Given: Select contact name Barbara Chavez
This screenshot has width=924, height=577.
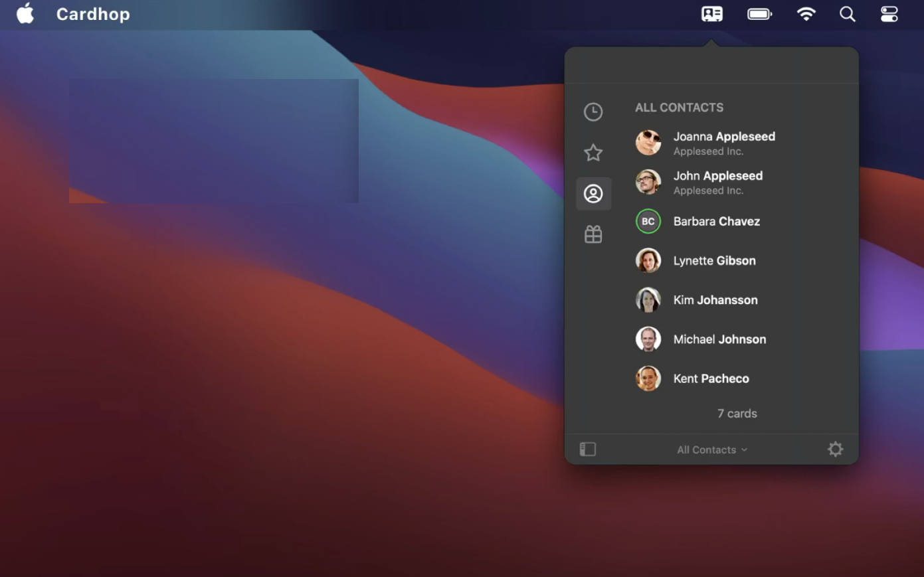Looking at the screenshot, I should pos(717,221).
